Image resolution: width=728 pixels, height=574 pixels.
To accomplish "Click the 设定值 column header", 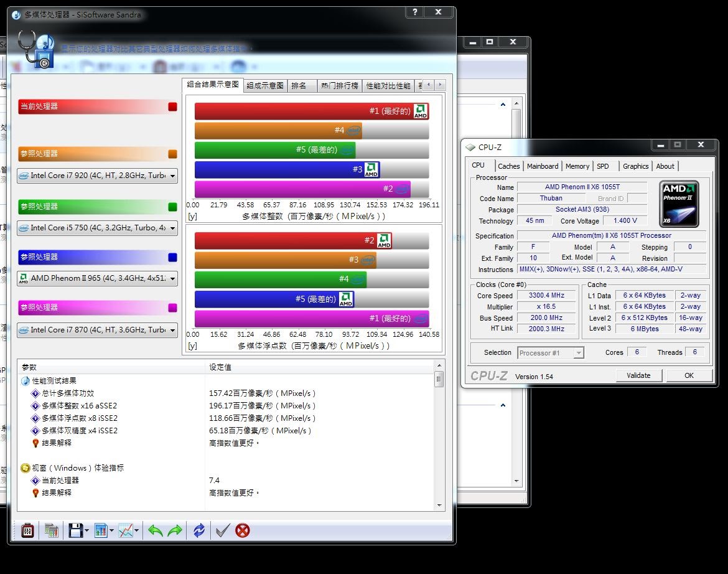I will (319, 367).
